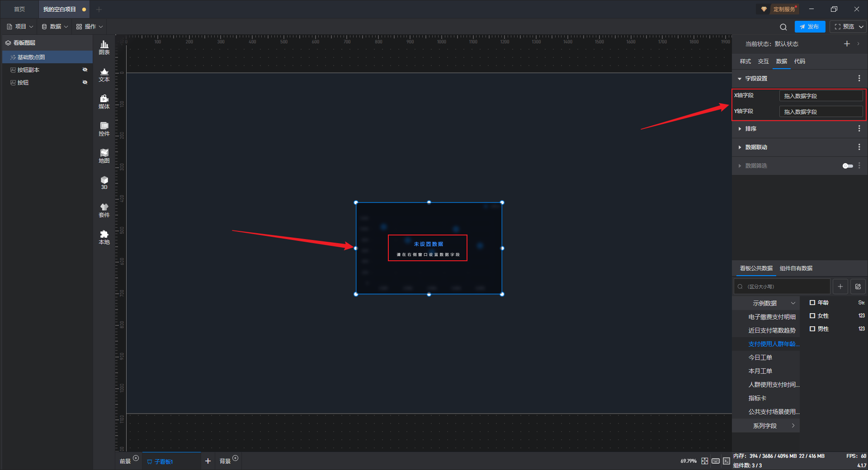Switch to the 代码 tab
The width and height of the screenshot is (868, 470).
pos(799,61)
